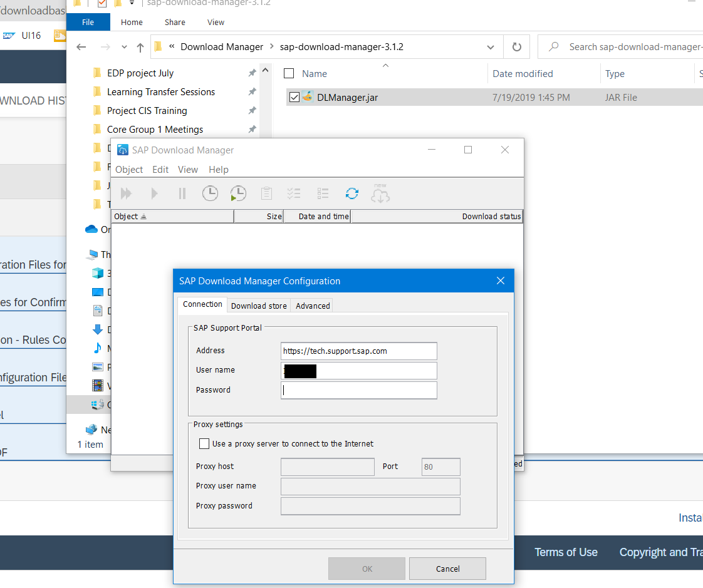The height and width of the screenshot is (588, 703).
Task: Open the Home tab in Explorer ribbon
Action: [x=132, y=22]
